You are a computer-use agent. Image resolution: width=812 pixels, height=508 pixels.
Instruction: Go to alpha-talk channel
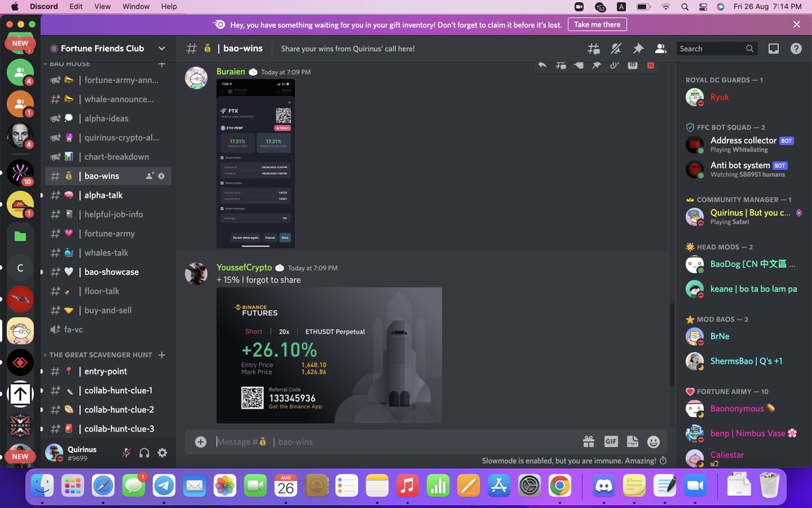click(x=108, y=195)
